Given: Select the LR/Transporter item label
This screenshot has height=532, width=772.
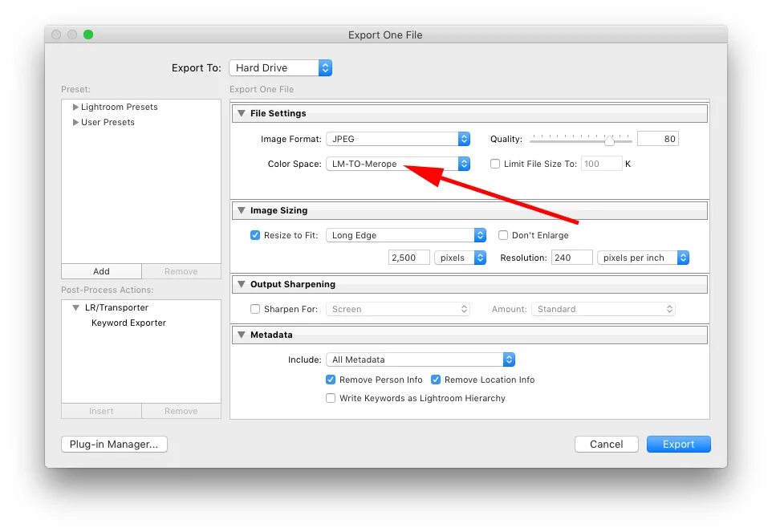Looking at the screenshot, I should pos(116,307).
